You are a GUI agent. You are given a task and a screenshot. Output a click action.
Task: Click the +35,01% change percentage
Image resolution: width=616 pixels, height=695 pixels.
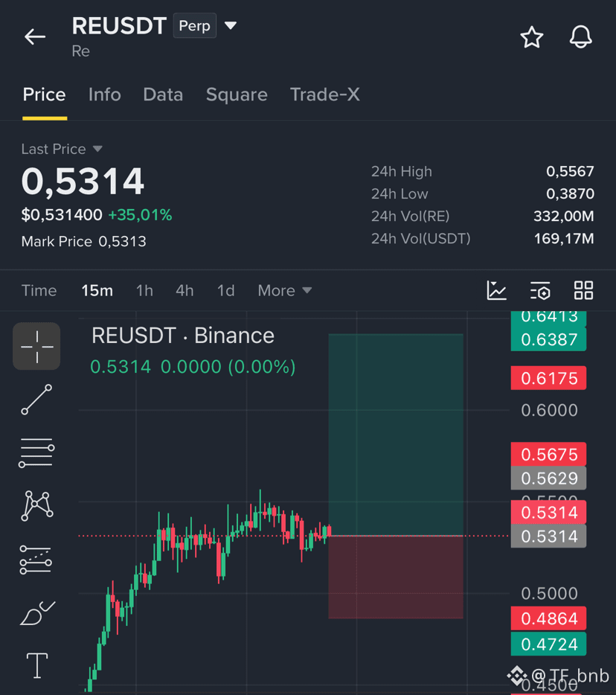pos(140,215)
